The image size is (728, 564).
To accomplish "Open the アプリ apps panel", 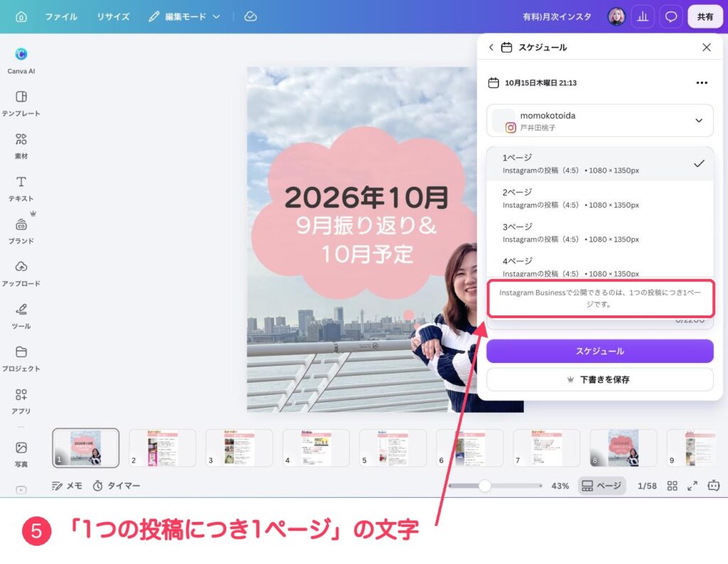I will (x=21, y=401).
